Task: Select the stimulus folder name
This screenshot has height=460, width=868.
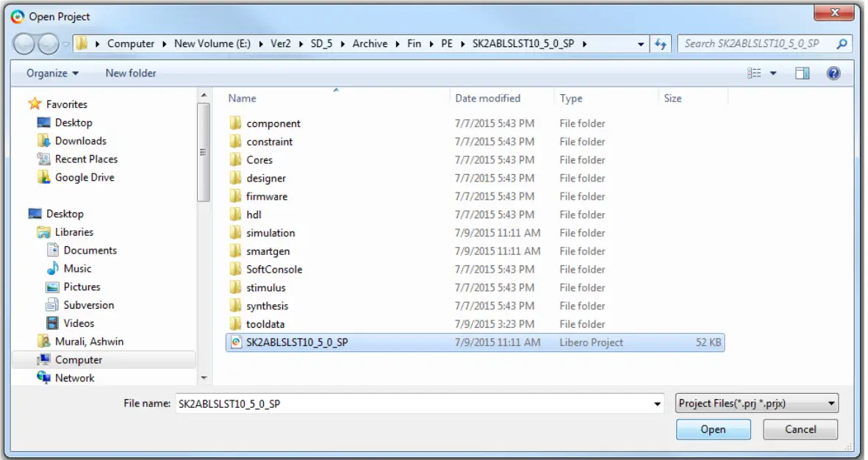Action: [x=266, y=288]
